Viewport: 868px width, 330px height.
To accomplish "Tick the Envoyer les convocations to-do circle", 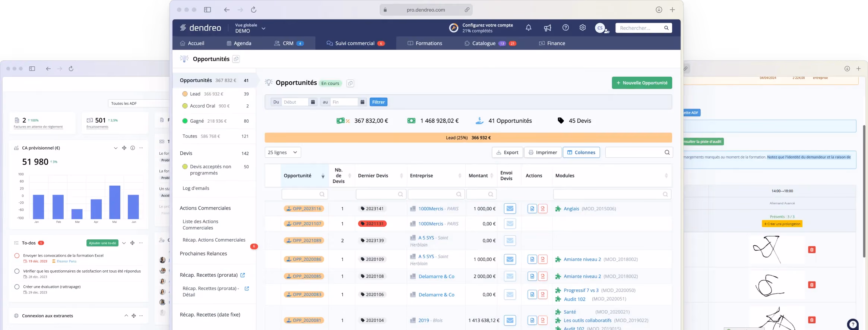I will 17,256.
